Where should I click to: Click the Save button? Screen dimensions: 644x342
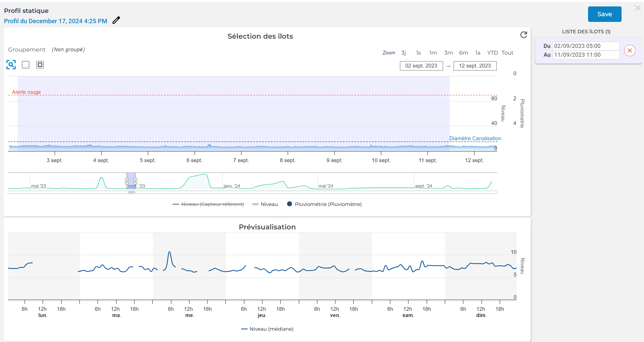click(x=604, y=14)
